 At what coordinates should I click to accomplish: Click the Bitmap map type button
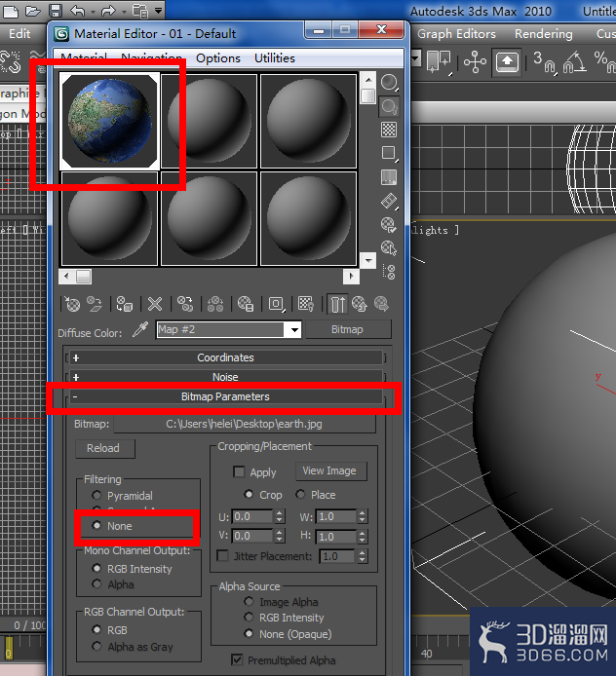pyautogui.click(x=349, y=329)
